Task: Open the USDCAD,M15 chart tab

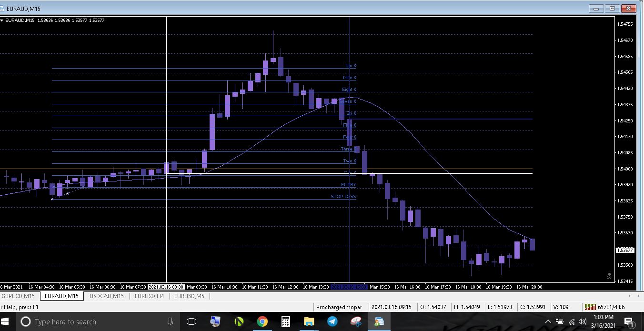Action: 106,296
